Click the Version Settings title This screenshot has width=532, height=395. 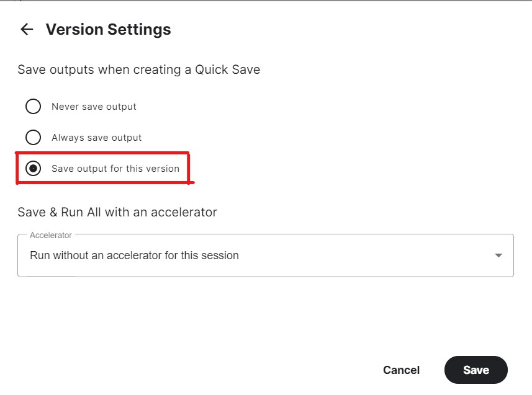[108, 30]
